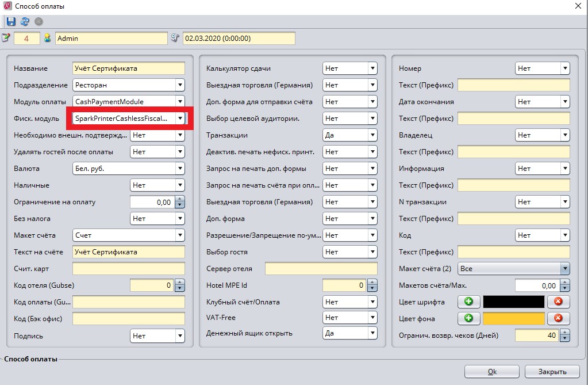Click the red X for Цвет фона
Image resolution: width=588 pixels, height=385 pixels.
click(x=558, y=318)
